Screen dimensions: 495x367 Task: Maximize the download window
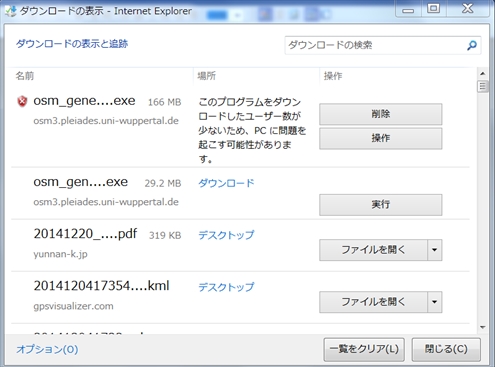tap(433, 8)
